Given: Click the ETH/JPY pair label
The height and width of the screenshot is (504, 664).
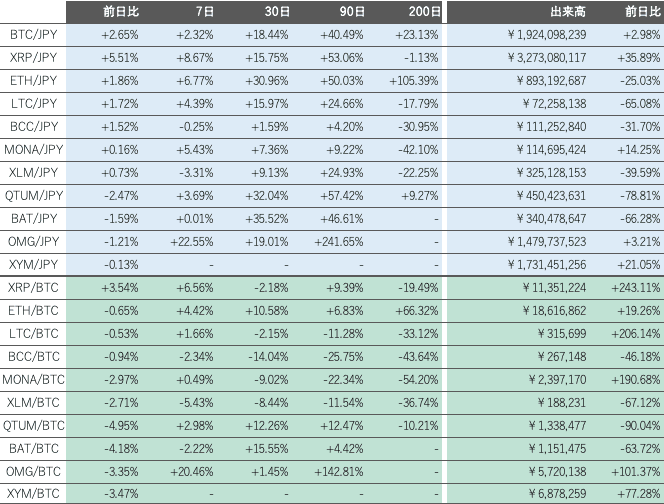Looking at the screenshot, I should click(33, 81).
